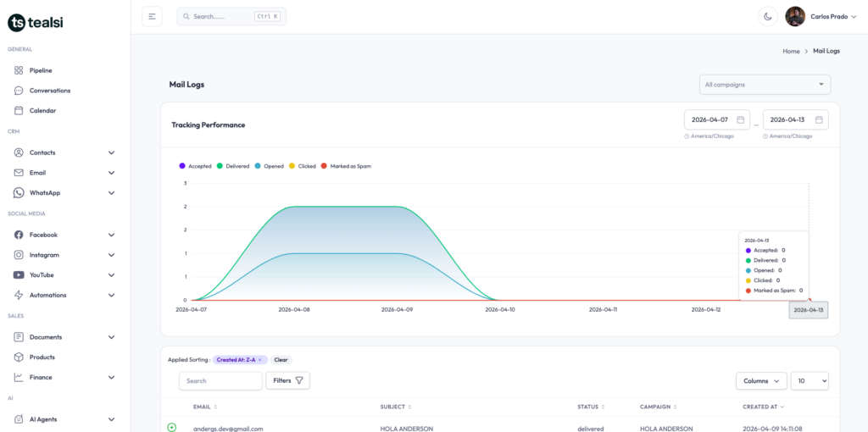Hide Marked as Spam series in legend

pos(346,166)
